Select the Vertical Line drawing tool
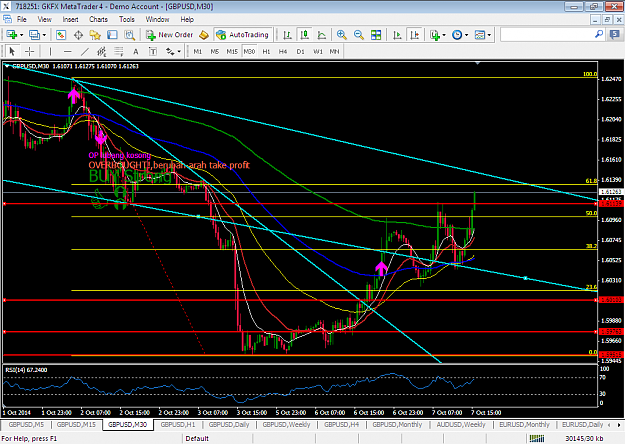 (x=50, y=51)
